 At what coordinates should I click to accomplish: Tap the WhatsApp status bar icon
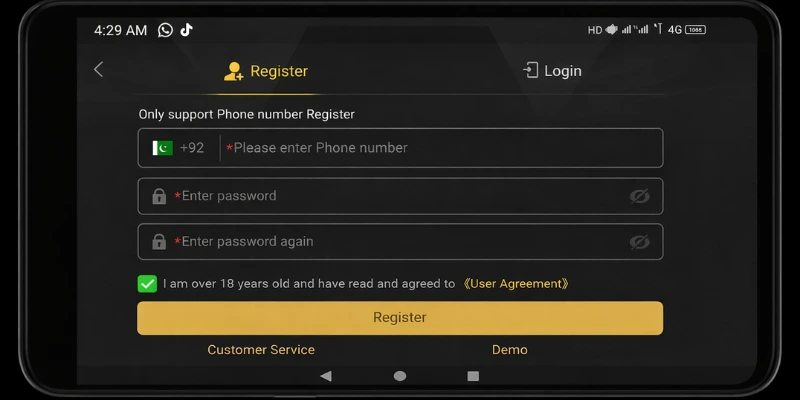[165, 30]
